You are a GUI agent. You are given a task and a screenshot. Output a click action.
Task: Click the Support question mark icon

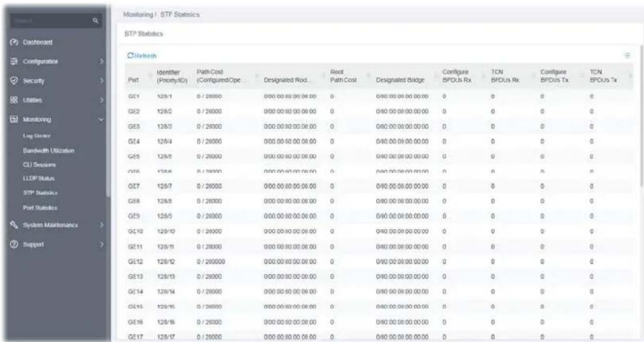[x=14, y=244]
